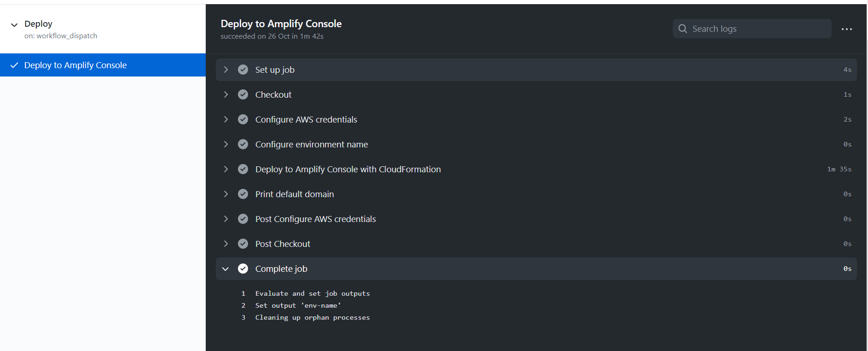This screenshot has width=868, height=351.
Task: Click the checkmark icon on Complete job
Action: (x=243, y=268)
